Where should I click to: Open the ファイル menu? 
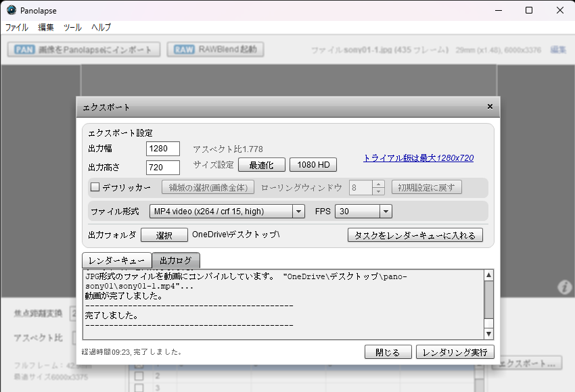17,28
